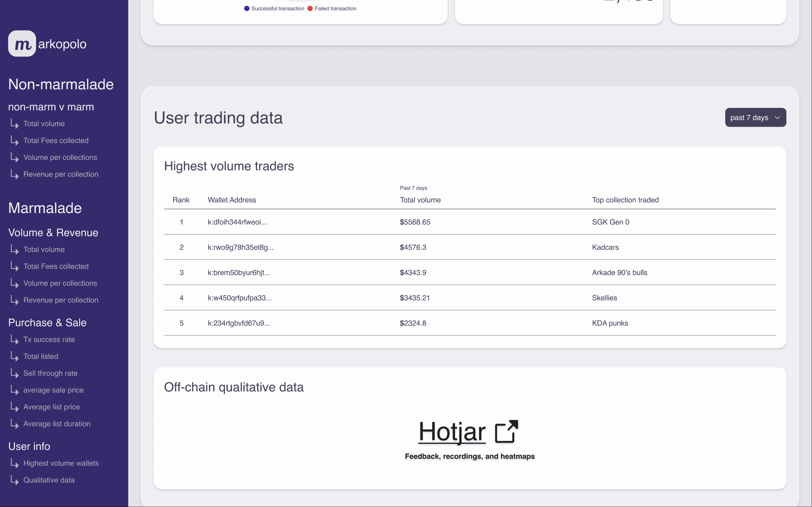Screen dimensions: 812x507
Task: Click the Kadcars collection in rank 2
Action: (605, 247)
